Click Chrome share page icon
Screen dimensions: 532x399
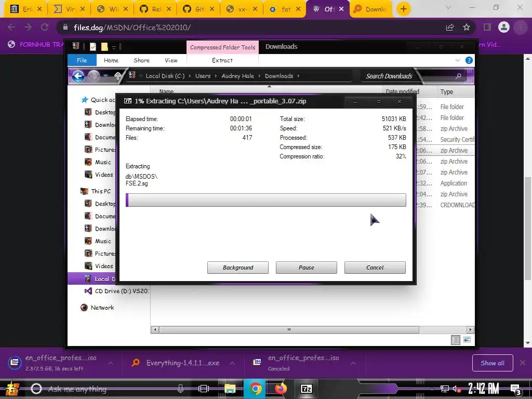pyautogui.click(x=450, y=27)
